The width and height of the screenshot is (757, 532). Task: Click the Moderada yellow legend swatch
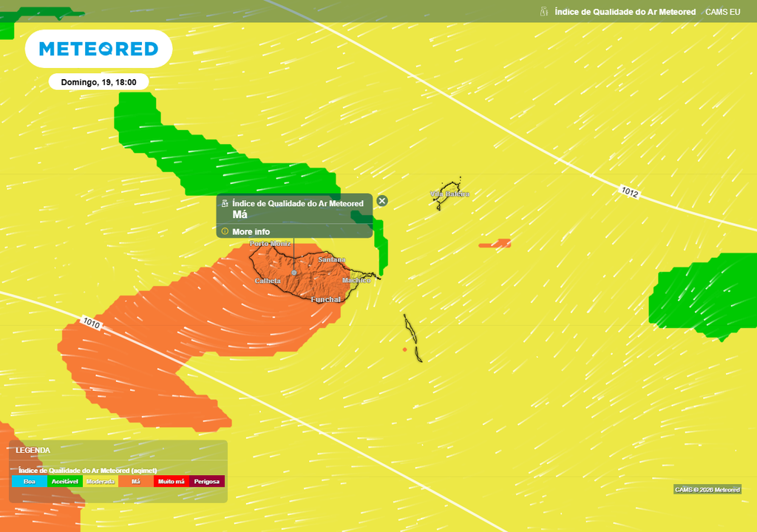101,481
